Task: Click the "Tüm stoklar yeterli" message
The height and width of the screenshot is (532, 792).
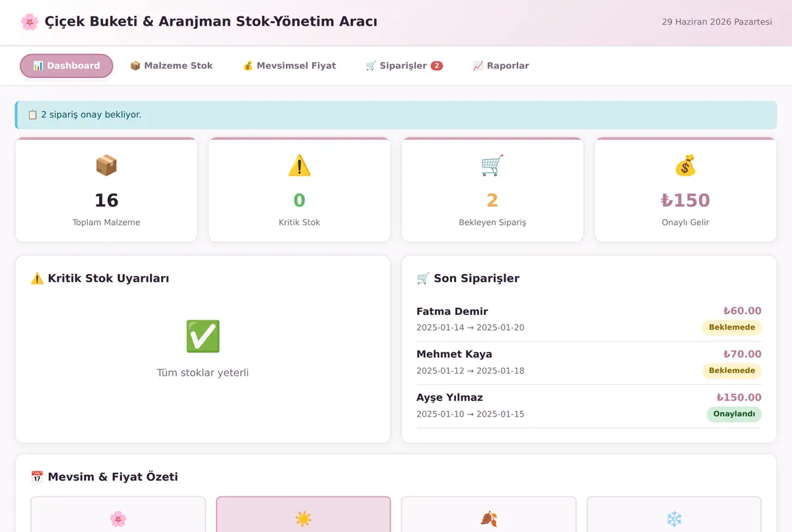Action: tap(203, 373)
